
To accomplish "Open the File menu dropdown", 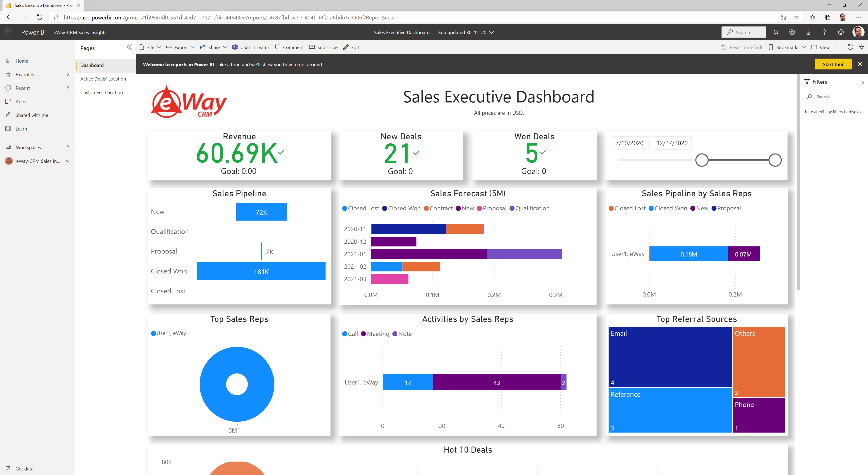I will tap(150, 47).
